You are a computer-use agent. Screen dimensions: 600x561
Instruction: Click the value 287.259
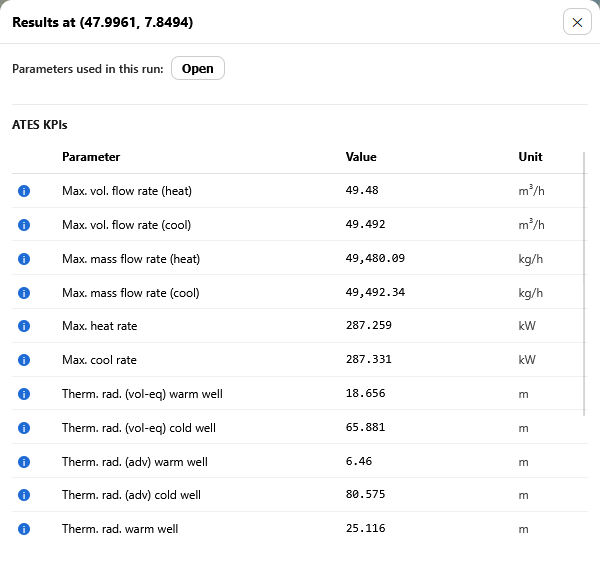coord(368,325)
